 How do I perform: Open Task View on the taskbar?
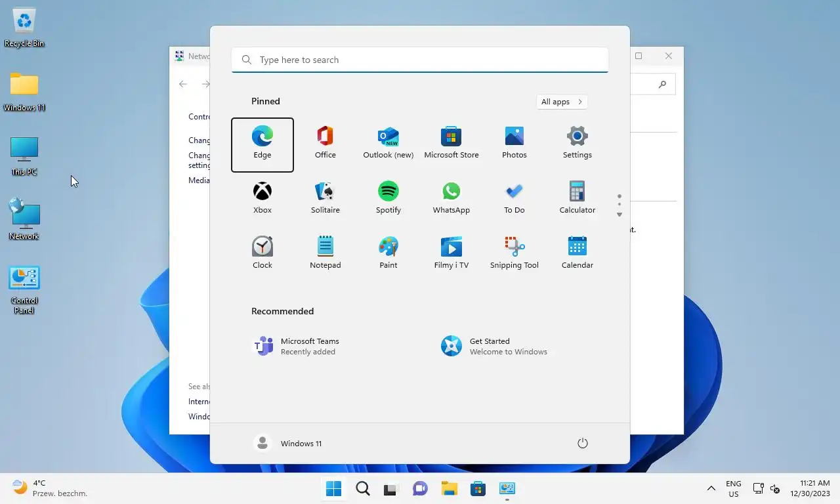click(391, 489)
